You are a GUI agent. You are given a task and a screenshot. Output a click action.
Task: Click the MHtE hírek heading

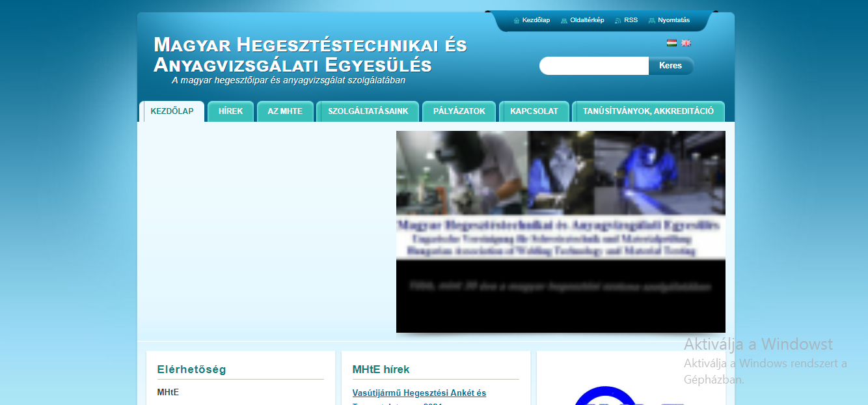coord(381,370)
